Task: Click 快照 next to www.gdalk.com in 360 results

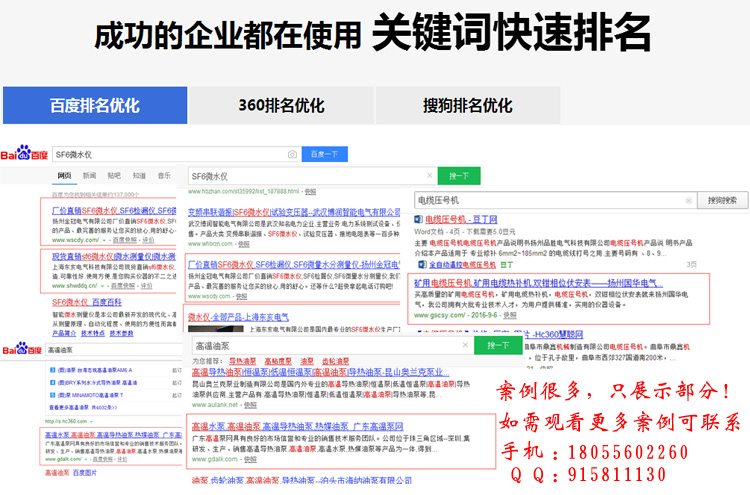Action: (250, 459)
